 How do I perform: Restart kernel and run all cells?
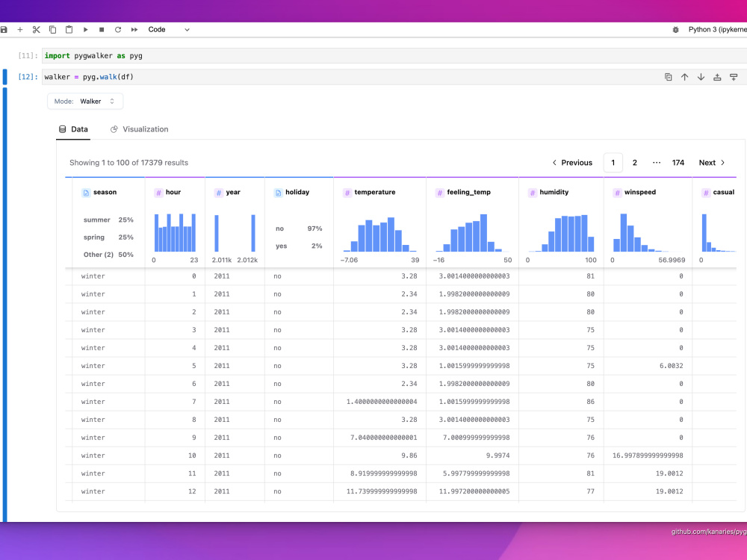[134, 30]
